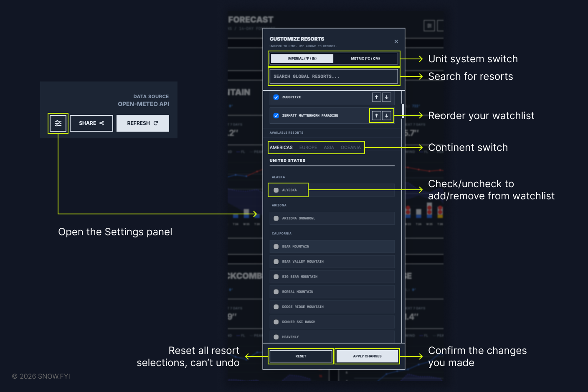Move Zugspitze down in watchlist
This screenshot has width=588, height=392.
(x=387, y=97)
